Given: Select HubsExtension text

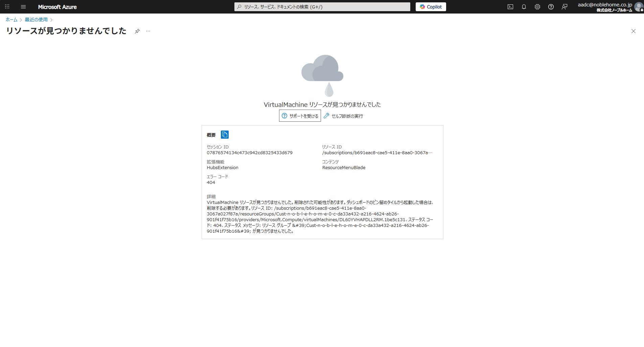Looking at the screenshot, I should (223, 168).
